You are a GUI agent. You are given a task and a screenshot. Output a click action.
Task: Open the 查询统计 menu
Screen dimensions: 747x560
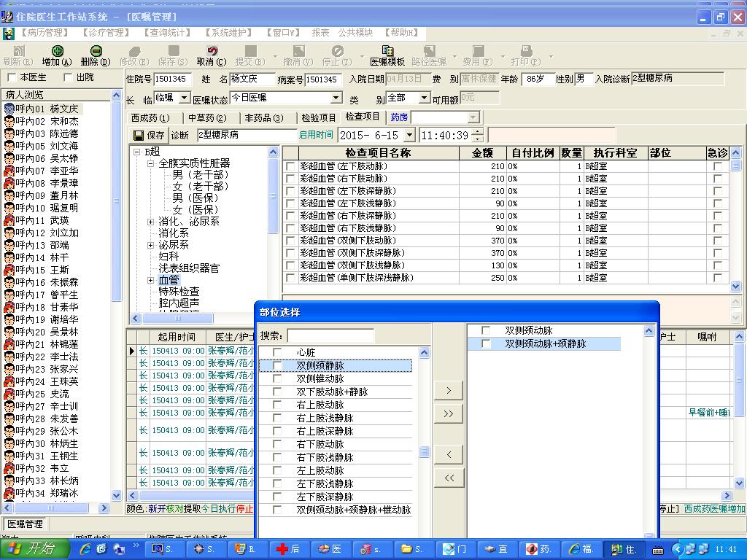[168, 33]
